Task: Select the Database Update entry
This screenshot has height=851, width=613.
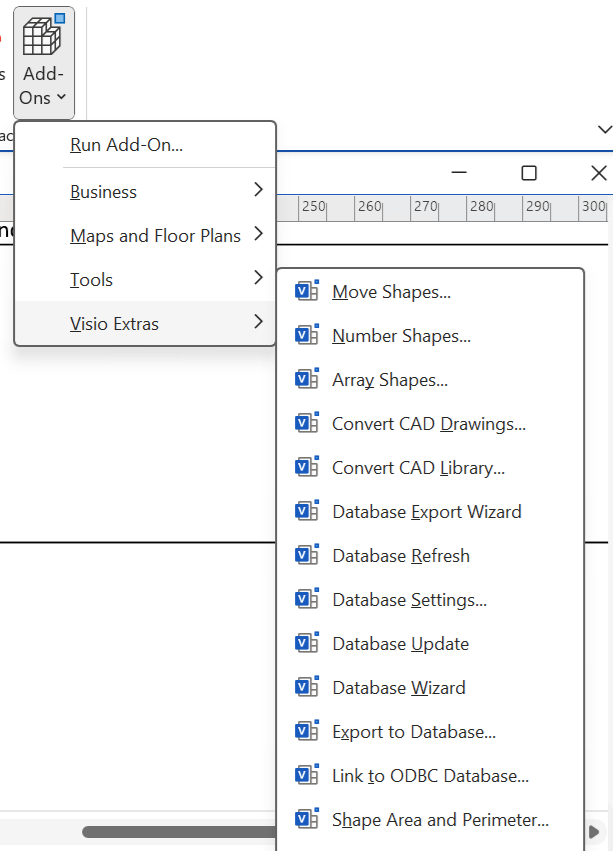Action: tap(431, 644)
